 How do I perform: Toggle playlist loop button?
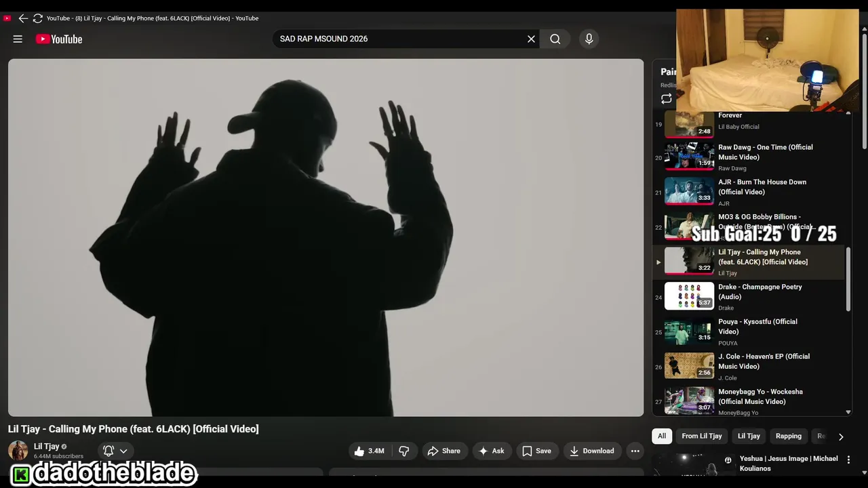667,99
